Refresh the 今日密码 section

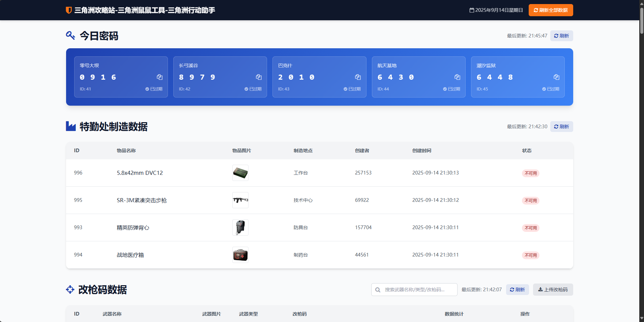[561, 36]
